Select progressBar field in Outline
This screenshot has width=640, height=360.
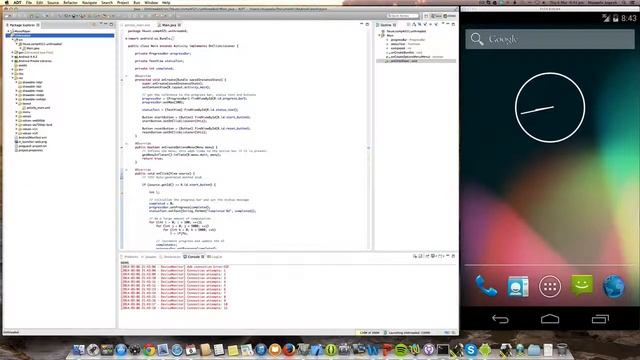pyautogui.click(x=407, y=40)
